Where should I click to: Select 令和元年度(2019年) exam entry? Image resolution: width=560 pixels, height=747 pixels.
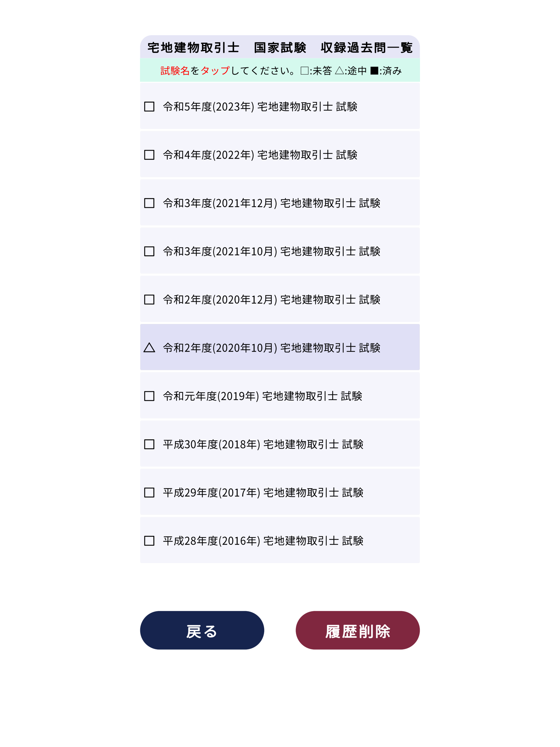point(280,395)
